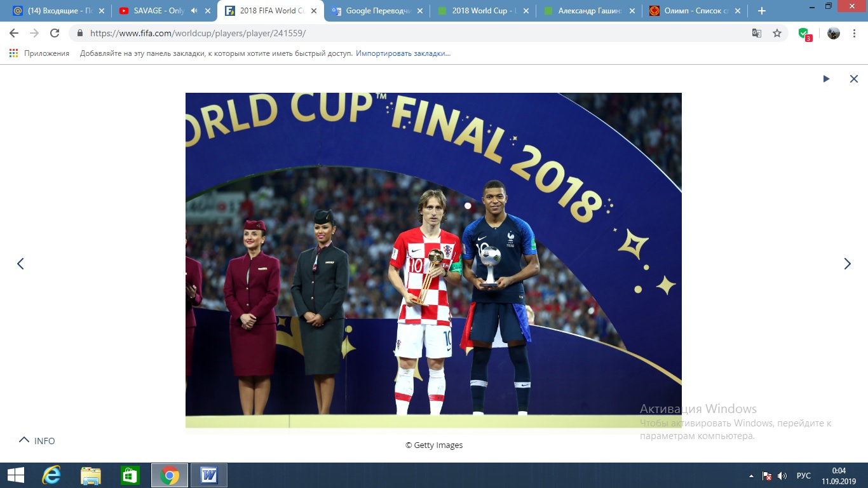Open the green shield extension icon

pyautogui.click(x=804, y=34)
